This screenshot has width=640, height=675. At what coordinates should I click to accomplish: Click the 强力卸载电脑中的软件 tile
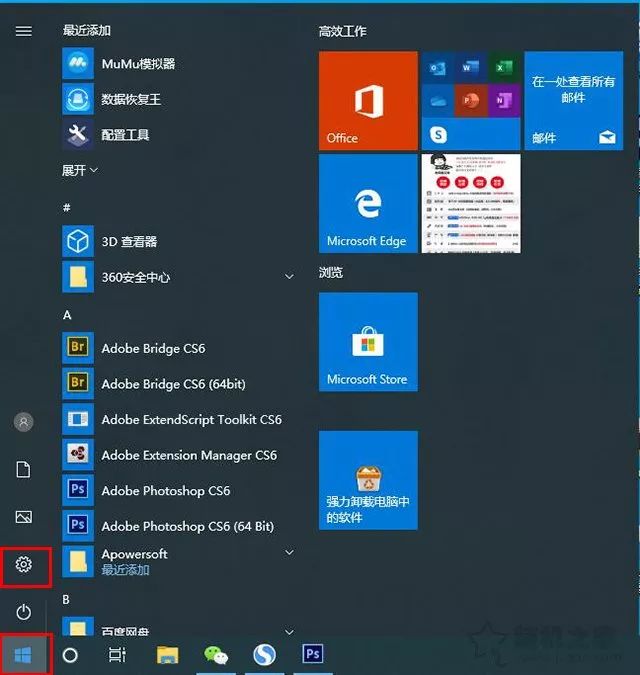tap(368, 481)
